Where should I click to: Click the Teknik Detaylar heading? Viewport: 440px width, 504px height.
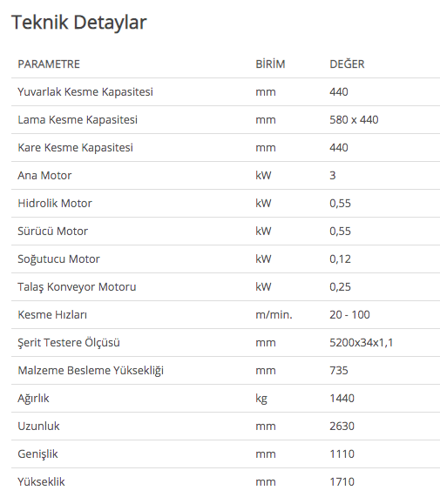tap(79, 23)
